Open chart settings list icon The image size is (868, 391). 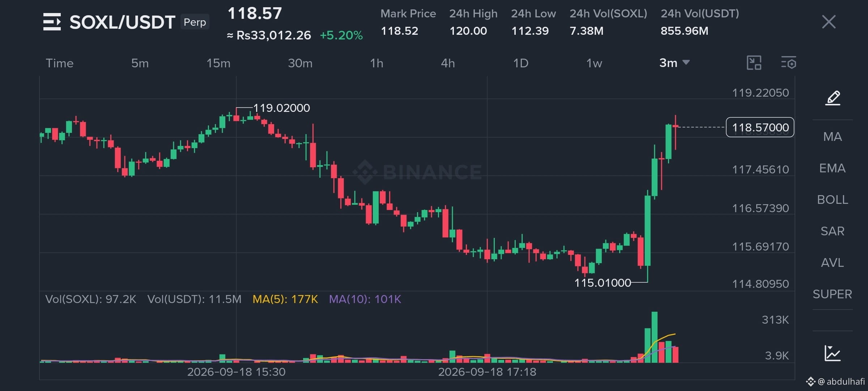coord(788,63)
